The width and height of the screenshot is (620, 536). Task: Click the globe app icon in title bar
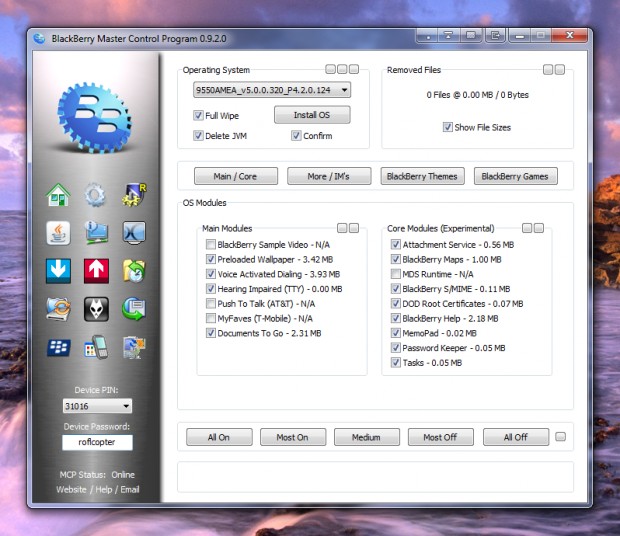pos(39,38)
